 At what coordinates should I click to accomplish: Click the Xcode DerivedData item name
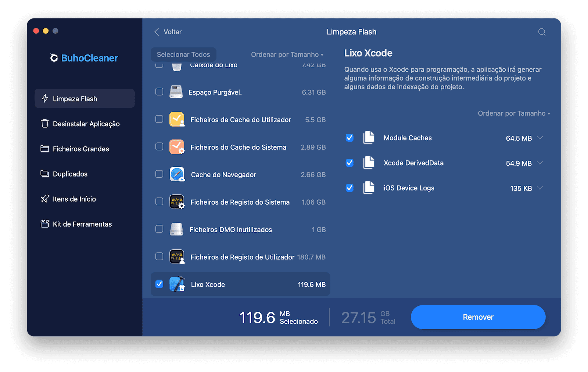[x=413, y=163]
